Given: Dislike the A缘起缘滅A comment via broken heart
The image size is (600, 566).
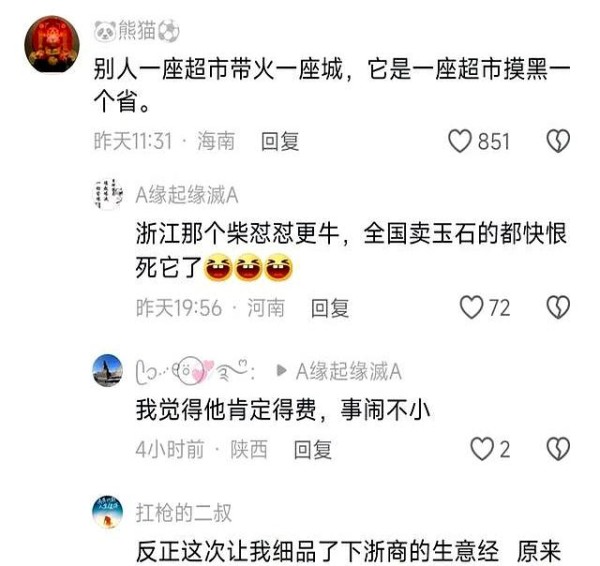Looking at the screenshot, I should (558, 307).
